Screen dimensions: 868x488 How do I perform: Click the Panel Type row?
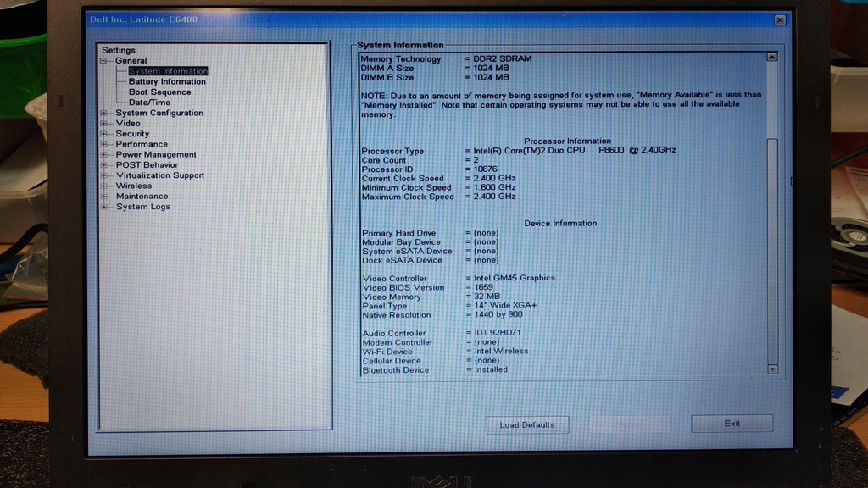[449, 305]
